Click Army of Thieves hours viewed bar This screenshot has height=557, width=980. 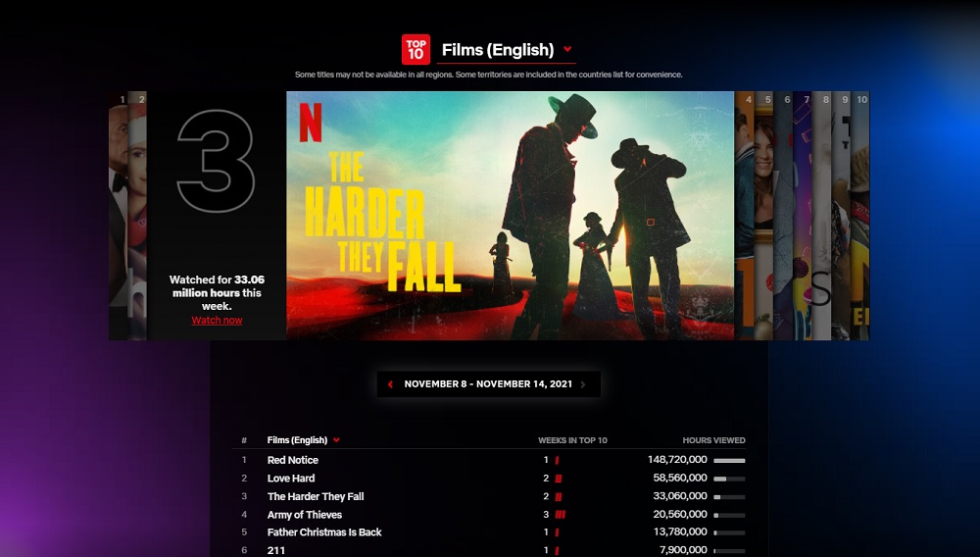[x=729, y=515]
